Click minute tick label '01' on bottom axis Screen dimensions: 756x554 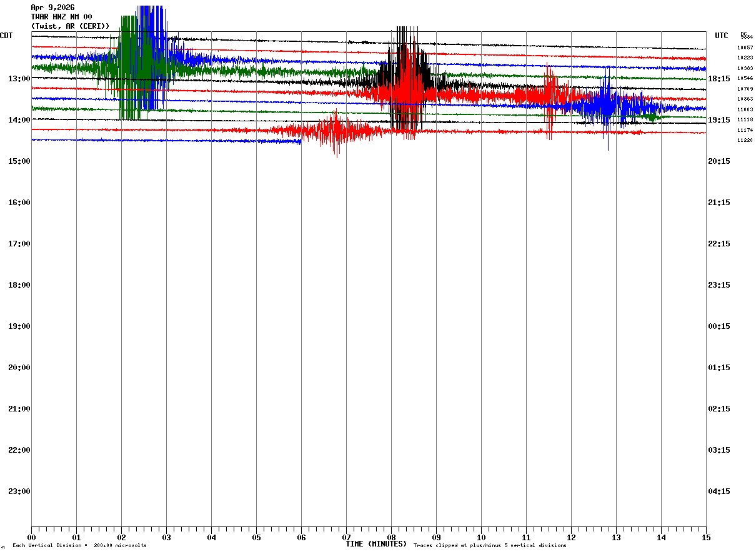[x=76, y=537]
